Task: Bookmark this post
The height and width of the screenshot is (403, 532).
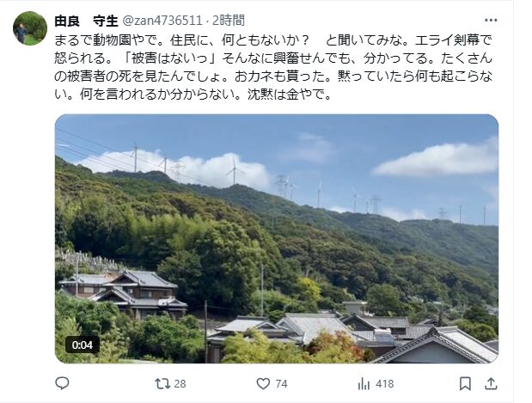Action: pyautogui.click(x=465, y=383)
